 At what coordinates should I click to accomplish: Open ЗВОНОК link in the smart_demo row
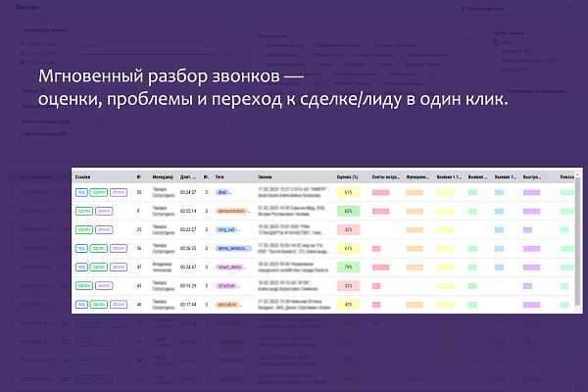pyautogui.click(x=119, y=268)
